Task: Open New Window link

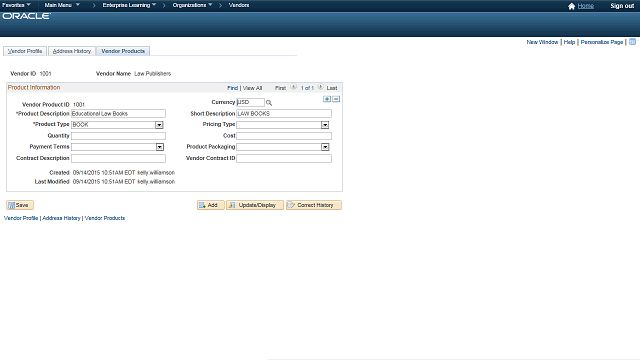Action: [542, 42]
